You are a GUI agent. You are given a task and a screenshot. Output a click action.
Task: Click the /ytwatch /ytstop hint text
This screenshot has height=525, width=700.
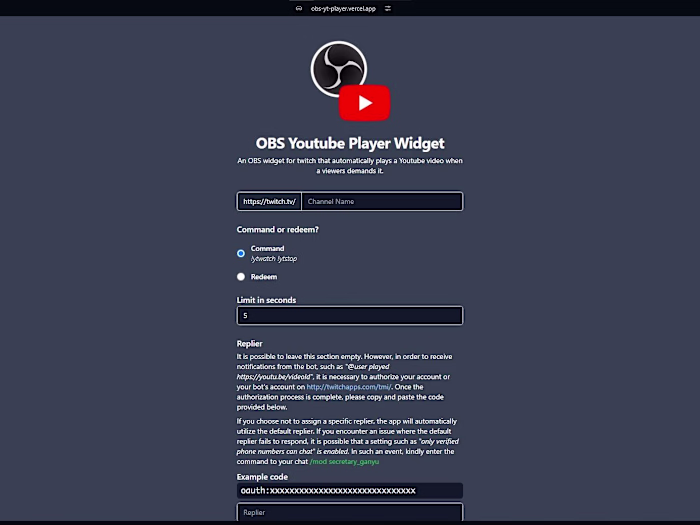(274, 259)
